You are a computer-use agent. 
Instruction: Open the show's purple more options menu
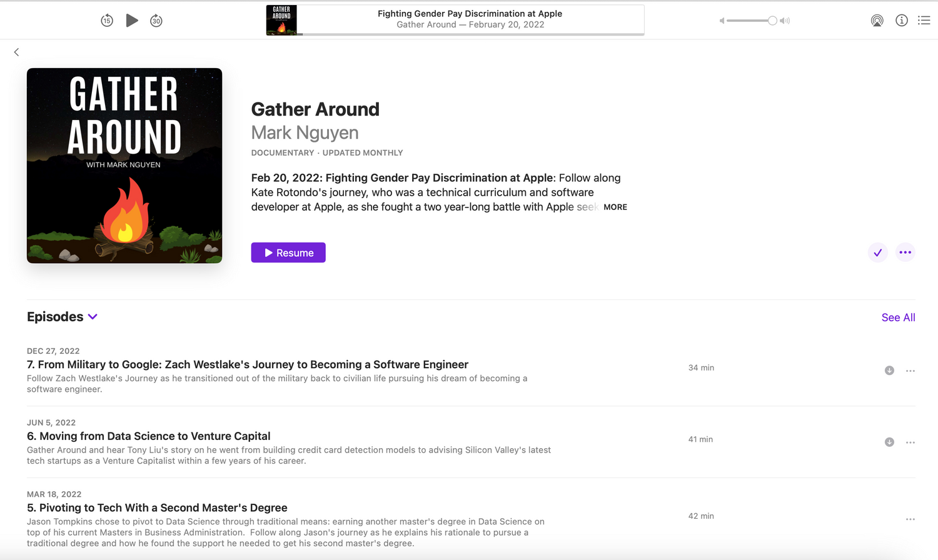(905, 252)
